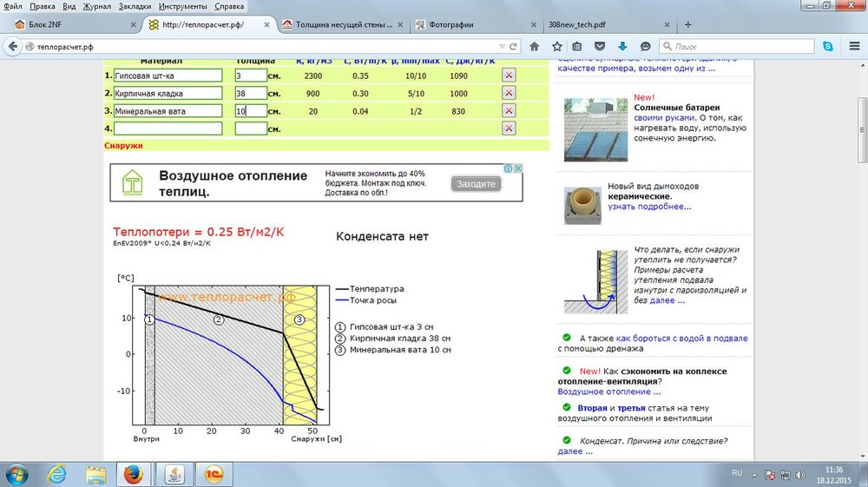Click the Pocket icon in toolbar
This screenshot has width=868, height=487.
(x=600, y=46)
